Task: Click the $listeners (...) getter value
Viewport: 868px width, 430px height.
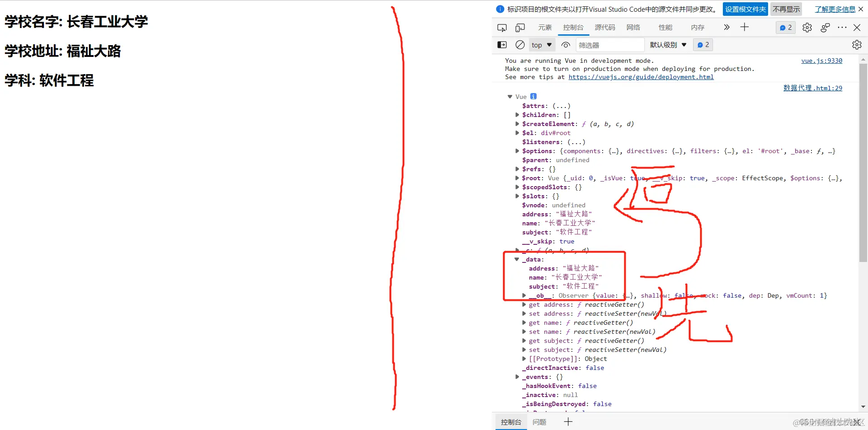Action: pos(576,142)
